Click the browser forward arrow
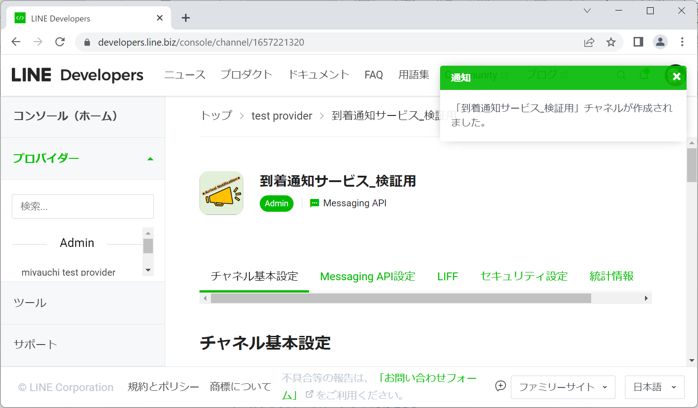698x408 pixels. pos(38,42)
